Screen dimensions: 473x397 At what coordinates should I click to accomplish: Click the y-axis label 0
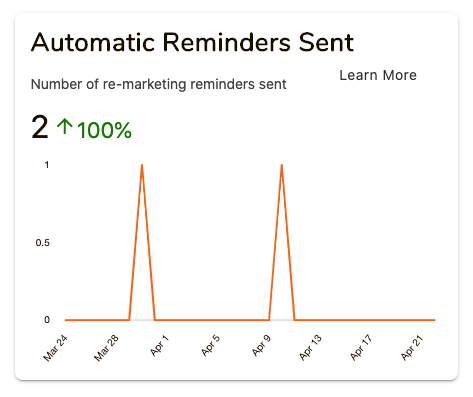point(47,320)
